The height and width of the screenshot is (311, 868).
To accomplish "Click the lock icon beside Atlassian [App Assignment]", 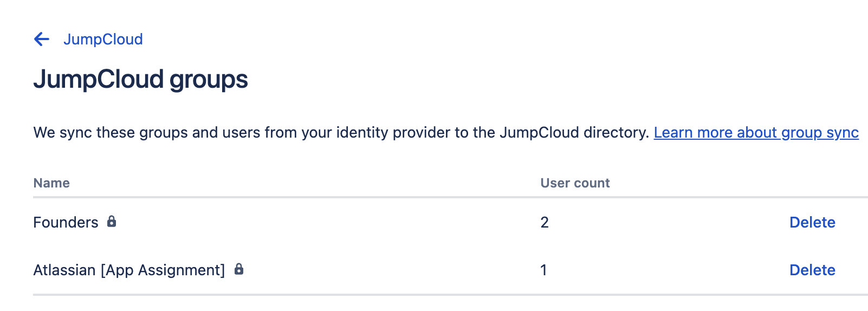I will pyautogui.click(x=239, y=269).
